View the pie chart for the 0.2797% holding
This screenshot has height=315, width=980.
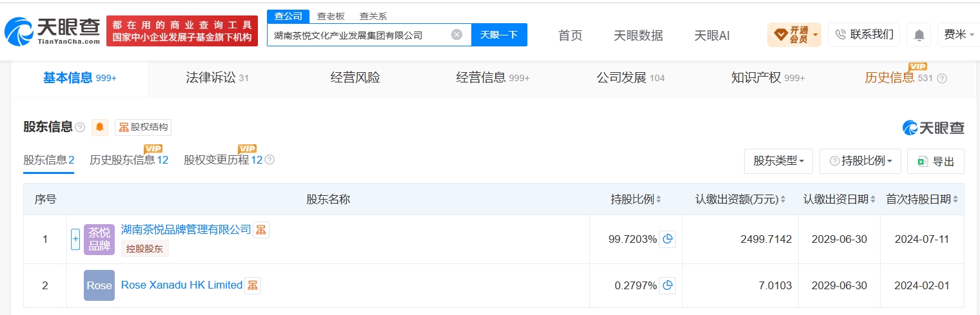coord(667,285)
